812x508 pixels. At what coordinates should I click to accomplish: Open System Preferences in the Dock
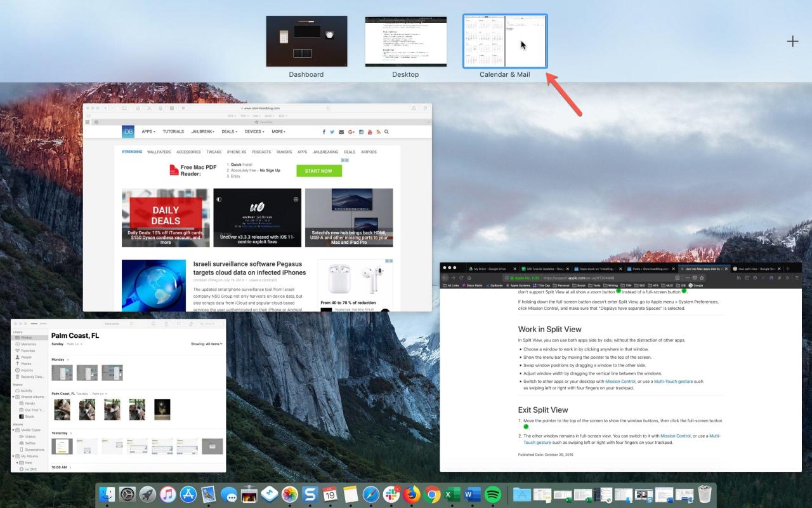[x=128, y=495]
